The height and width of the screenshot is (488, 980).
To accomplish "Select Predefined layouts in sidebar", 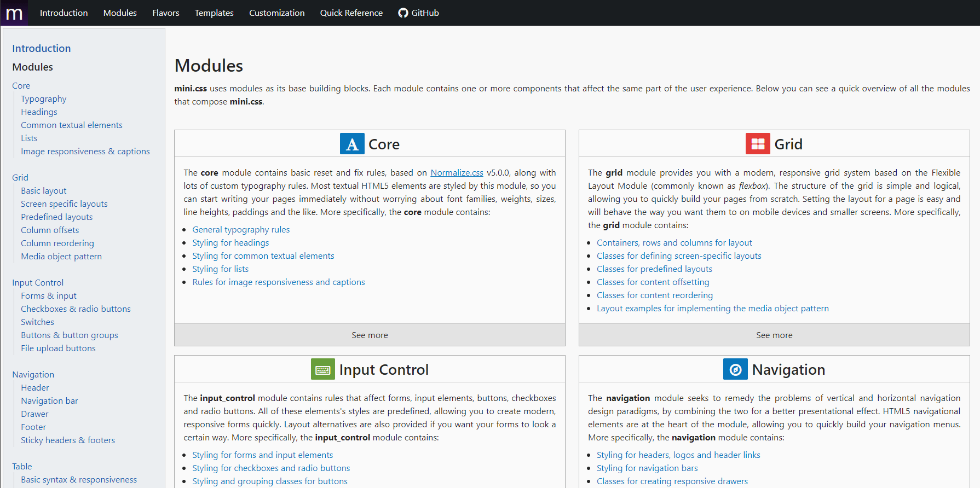I will [57, 217].
